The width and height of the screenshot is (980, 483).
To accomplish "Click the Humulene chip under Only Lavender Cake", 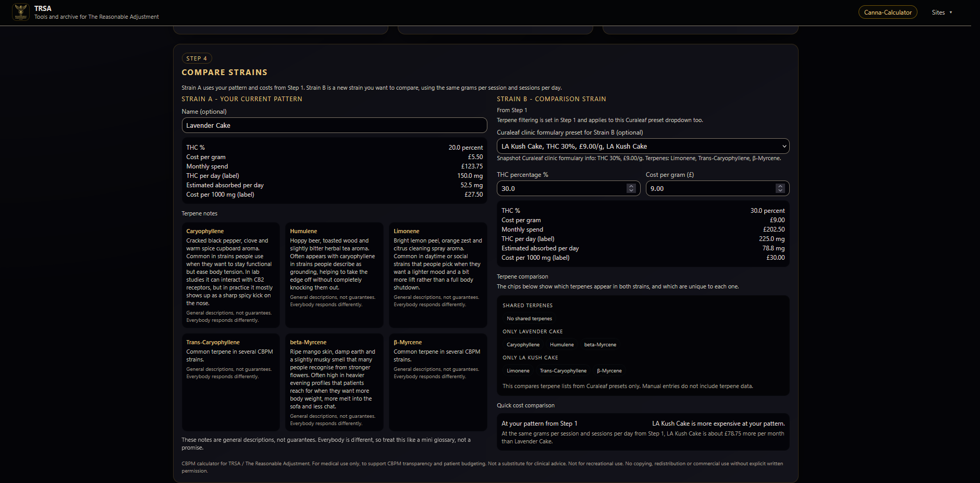I will [561, 345].
